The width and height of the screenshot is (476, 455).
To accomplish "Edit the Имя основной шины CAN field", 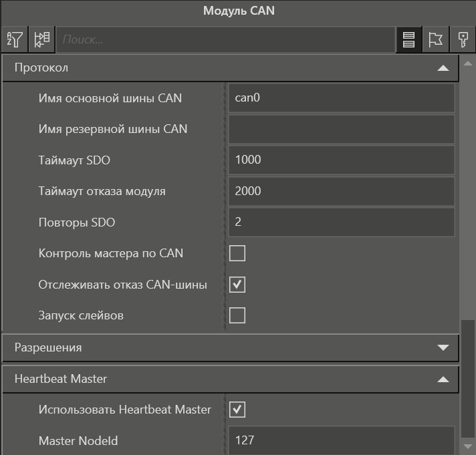I will 341,98.
